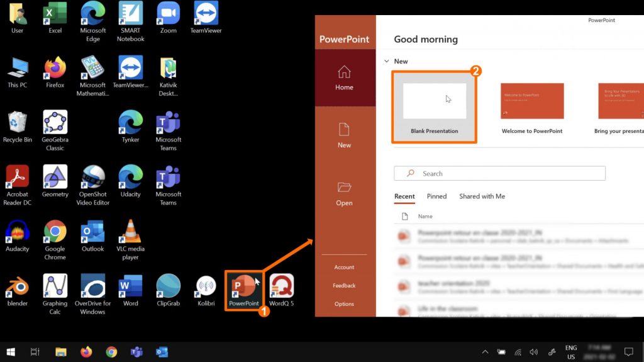Switch to the Shared with Me tab
Screen dimensions: 644x362
coord(482,196)
